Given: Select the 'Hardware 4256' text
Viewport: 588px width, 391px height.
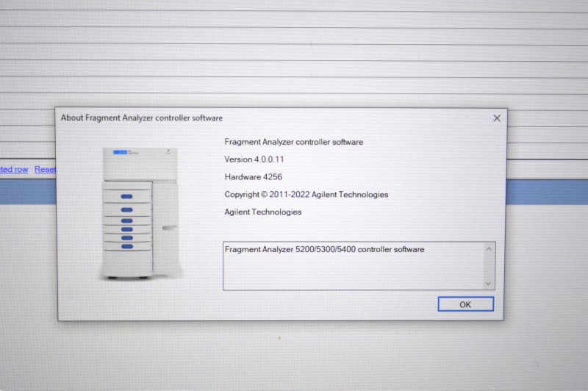Looking at the screenshot, I should point(253,177).
